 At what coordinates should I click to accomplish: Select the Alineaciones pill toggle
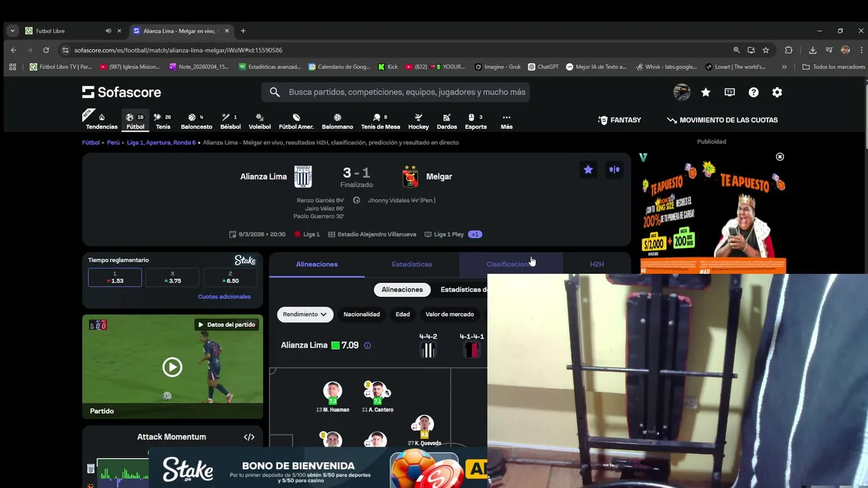click(x=402, y=289)
